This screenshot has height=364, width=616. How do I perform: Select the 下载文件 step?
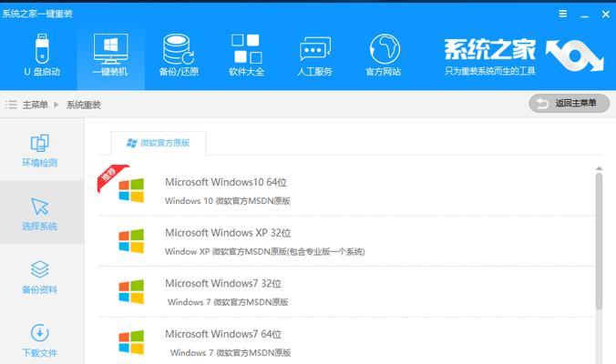[40, 340]
